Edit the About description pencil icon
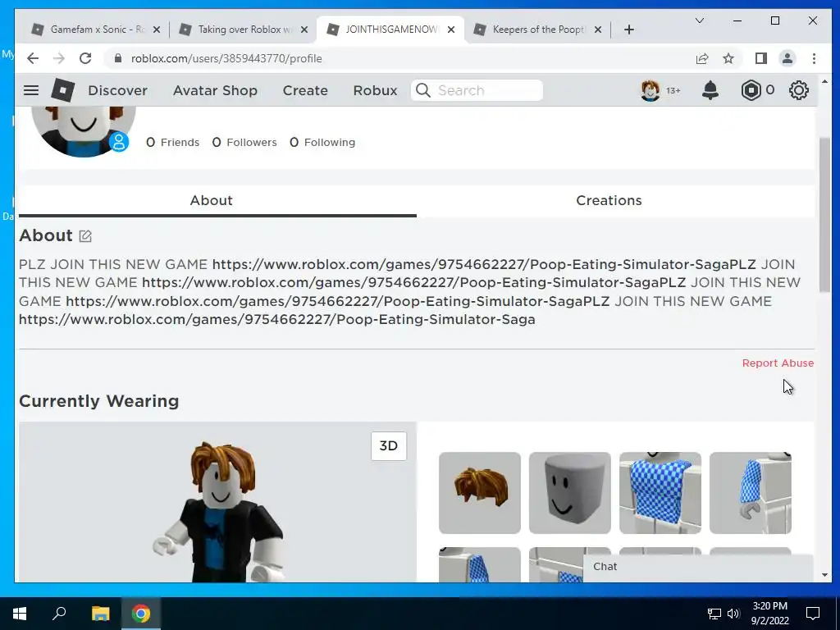840x630 pixels. [x=85, y=235]
